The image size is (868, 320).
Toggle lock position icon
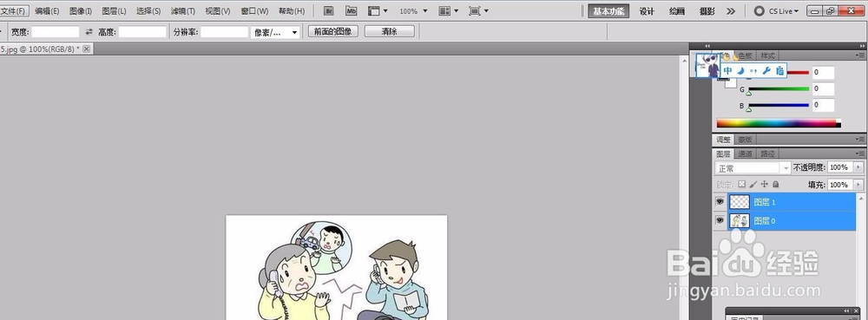(x=765, y=184)
